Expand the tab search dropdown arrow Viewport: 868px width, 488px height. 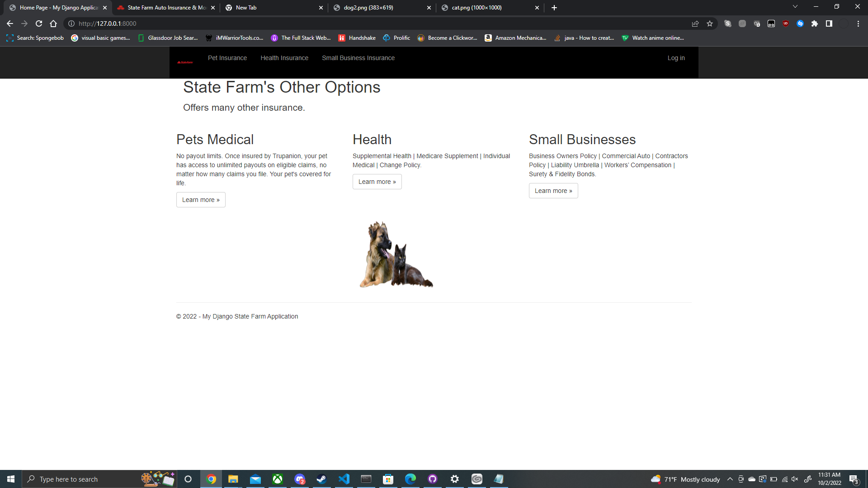coord(795,7)
